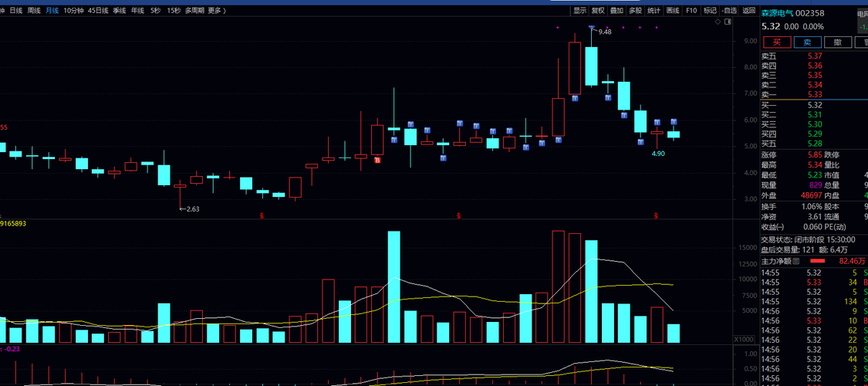Click the 标记 mark button
The width and height of the screenshot is (868, 386).
(710, 10)
